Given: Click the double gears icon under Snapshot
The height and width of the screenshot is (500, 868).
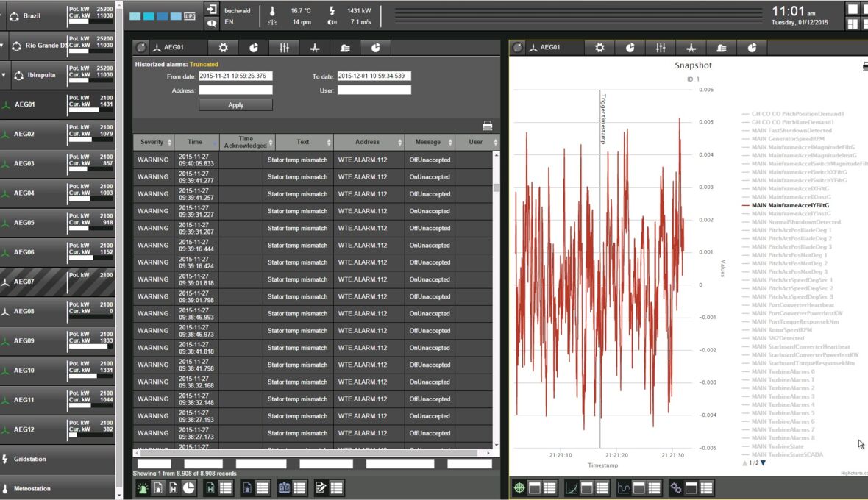Looking at the screenshot, I should [x=675, y=488].
